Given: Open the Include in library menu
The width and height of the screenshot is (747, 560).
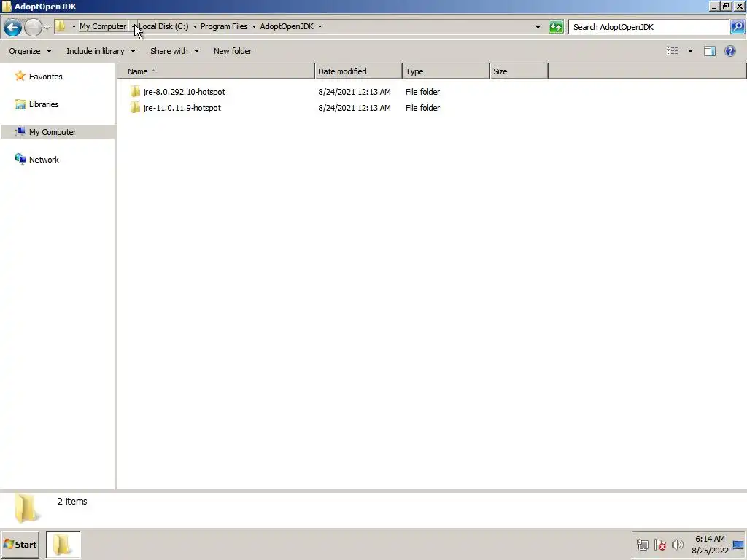Looking at the screenshot, I should pos(101,51).
